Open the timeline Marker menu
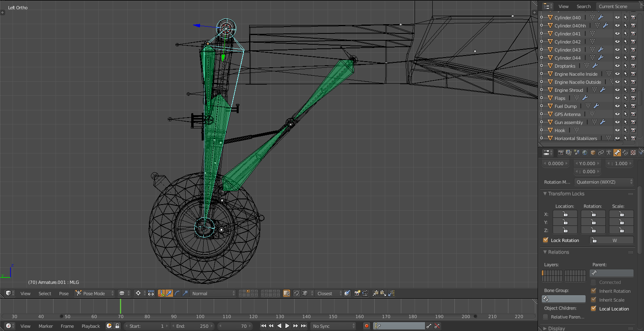The image size is (644, 331). (x=45, y=326)
